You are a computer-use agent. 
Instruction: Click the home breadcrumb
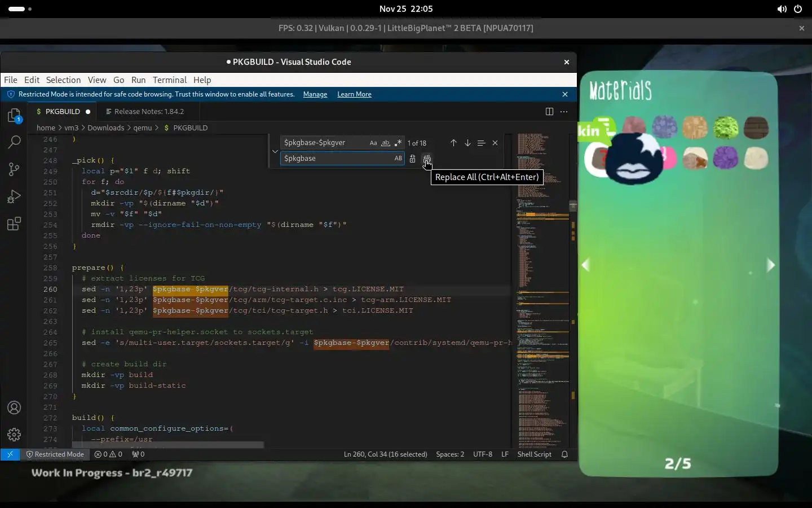click(x=46, y=128)
